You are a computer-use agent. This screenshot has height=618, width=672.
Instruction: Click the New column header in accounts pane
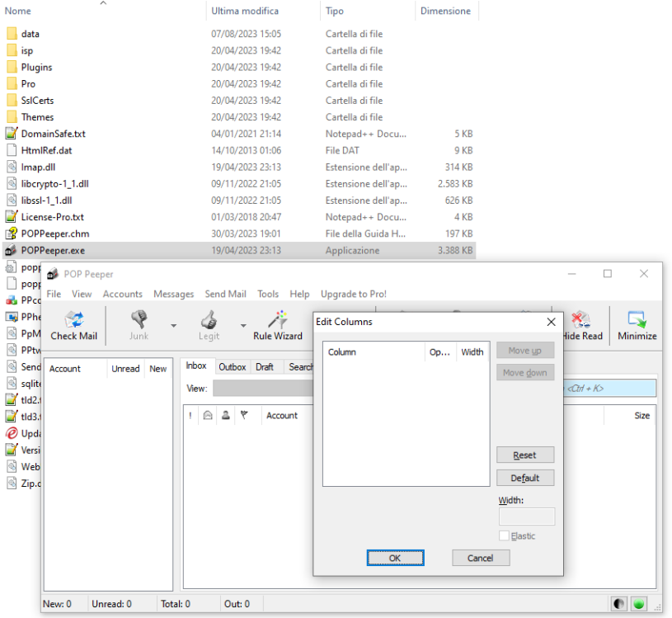coord(157,368)
